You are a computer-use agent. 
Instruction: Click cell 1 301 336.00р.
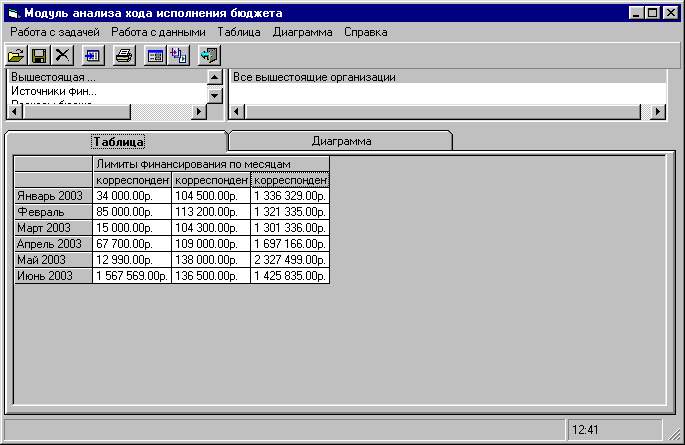[x=290, y=228]
